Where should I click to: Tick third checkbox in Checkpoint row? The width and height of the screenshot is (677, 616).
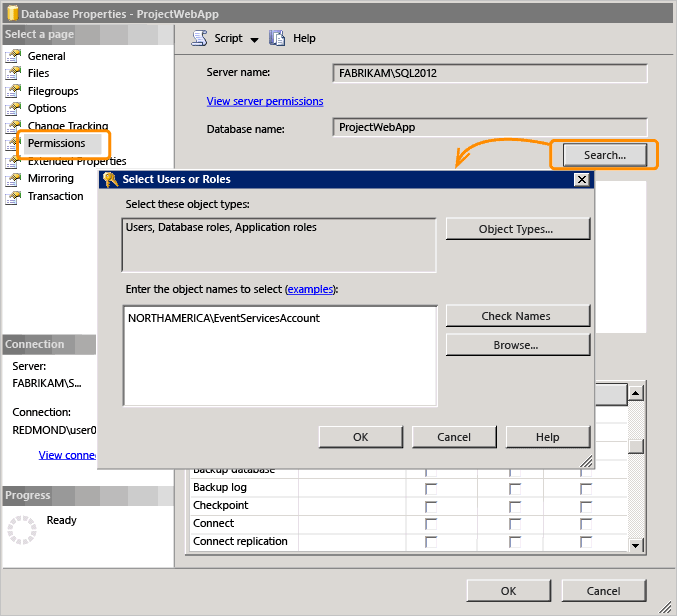click(586, 507)
